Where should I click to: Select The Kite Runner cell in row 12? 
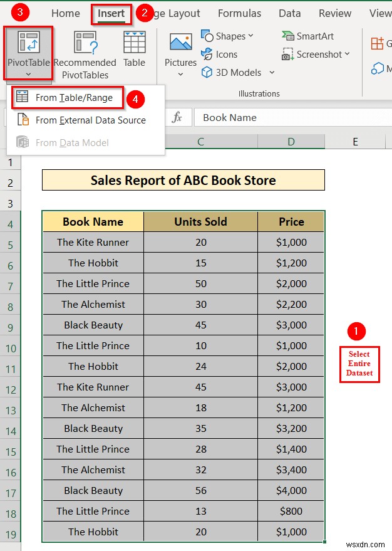93,387
